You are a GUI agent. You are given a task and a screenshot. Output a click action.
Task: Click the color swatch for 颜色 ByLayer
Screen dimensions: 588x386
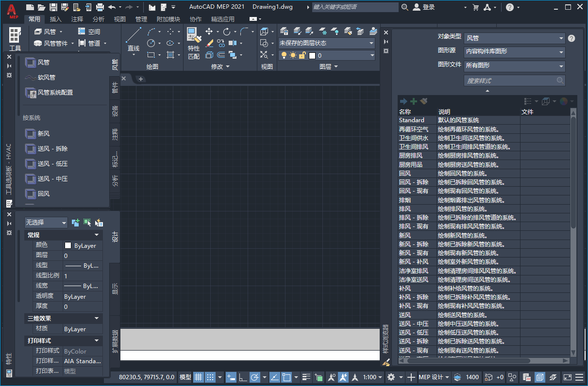click(68, 246)
